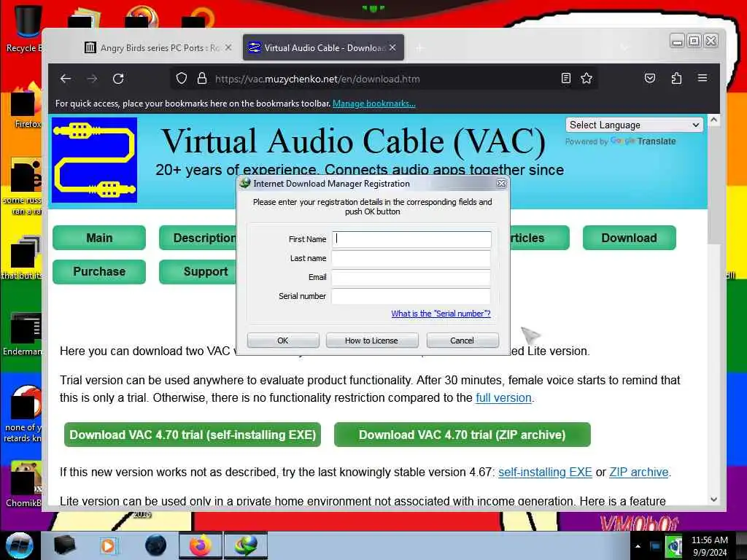Open the black box taskbar icon
This screenshot has height=560, width=747.
point(64,545)
